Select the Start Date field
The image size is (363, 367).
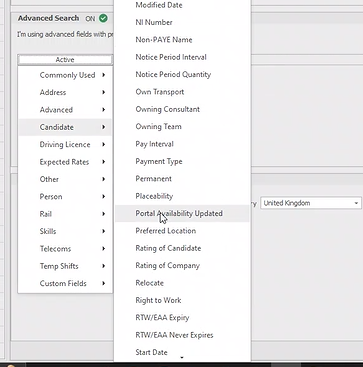tap(182, 352)
